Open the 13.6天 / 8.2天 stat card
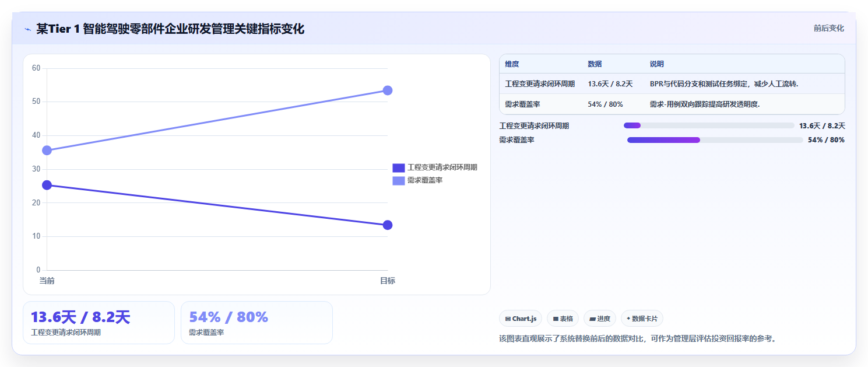868x367 pixels. click(99, 323)
